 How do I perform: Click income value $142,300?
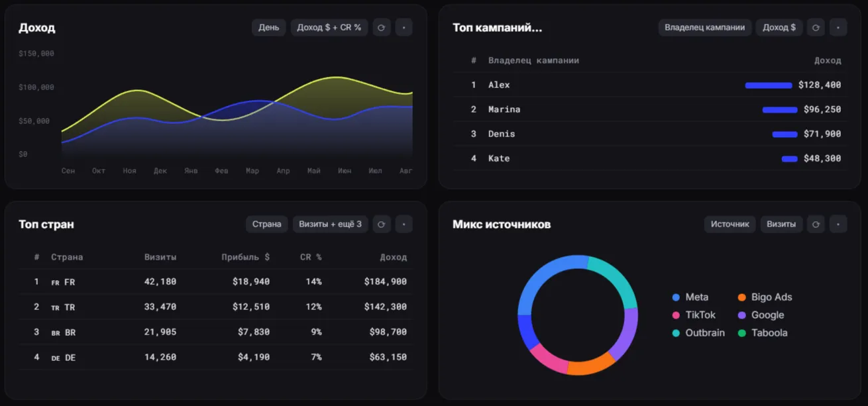(x=386, y=307)
